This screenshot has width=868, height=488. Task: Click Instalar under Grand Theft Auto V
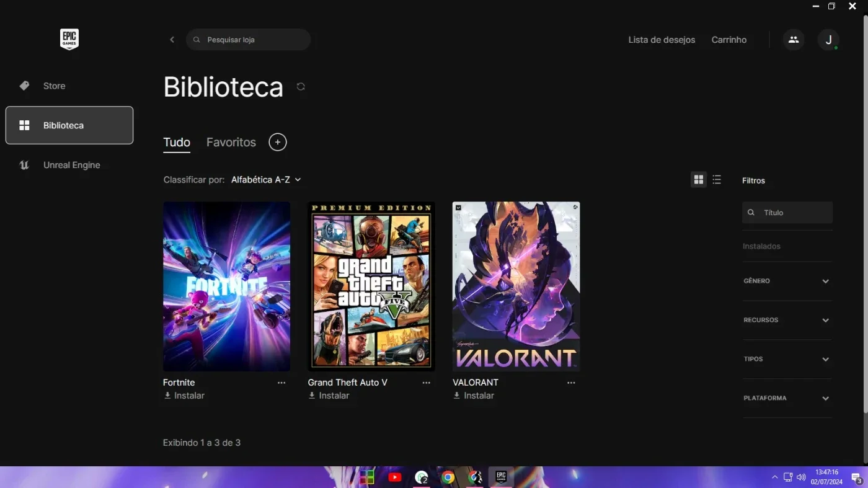(329, 396)
